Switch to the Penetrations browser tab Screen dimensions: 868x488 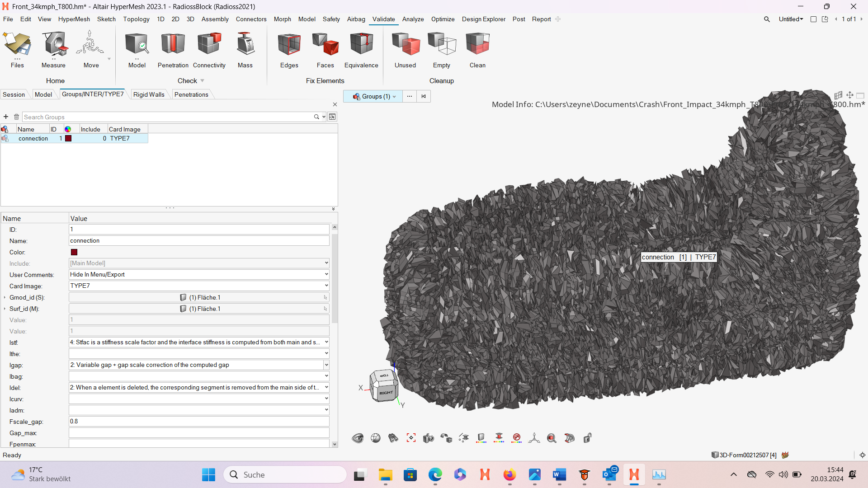pyautogui.click(x=191, y=94)
